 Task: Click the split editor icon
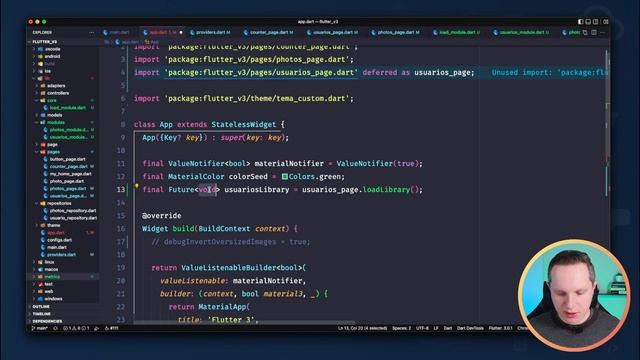594,32
